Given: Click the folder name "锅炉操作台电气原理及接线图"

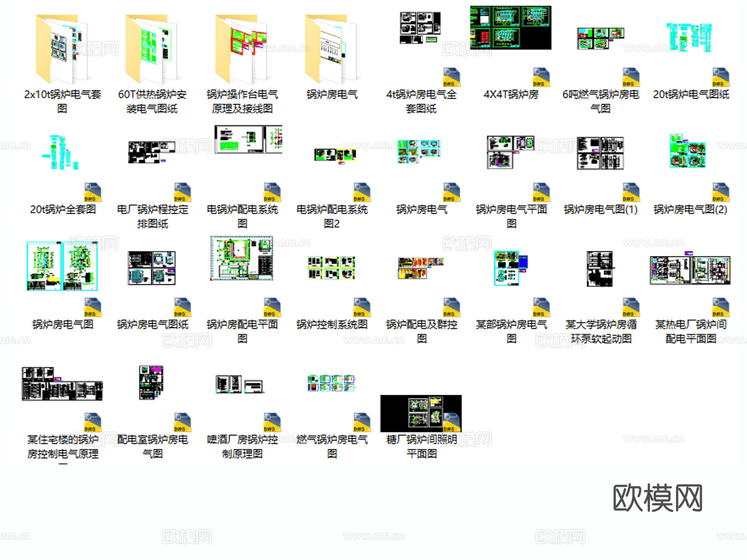Looking at the screenshot, I should pyautogui.click(x=242, y=101).
